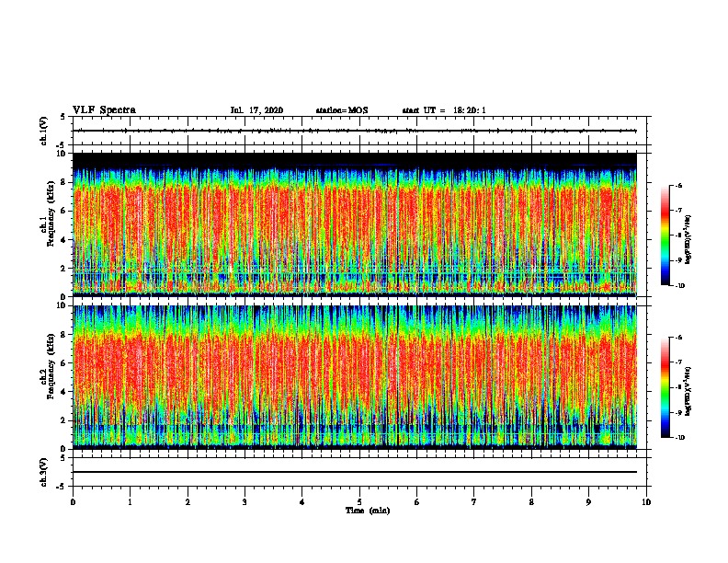Click the "Time (min)" x-axis label
This screenshot has height=563, width=728.
click(368, 511)
